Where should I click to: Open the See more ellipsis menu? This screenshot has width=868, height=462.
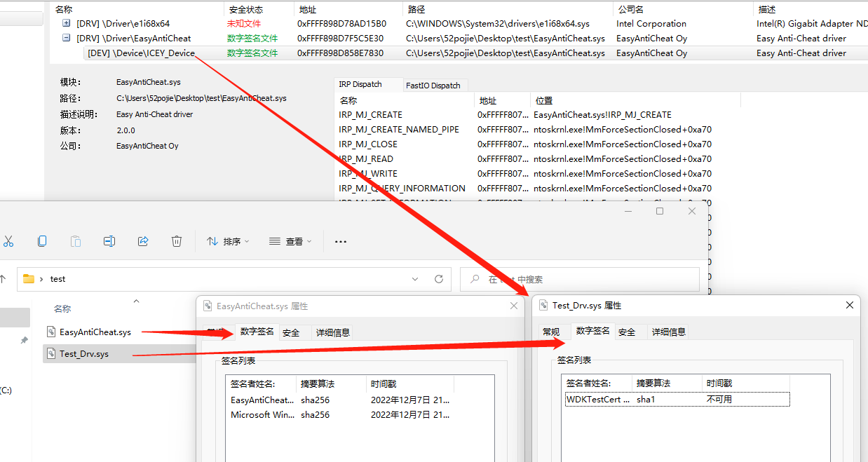tap(340, 241)
